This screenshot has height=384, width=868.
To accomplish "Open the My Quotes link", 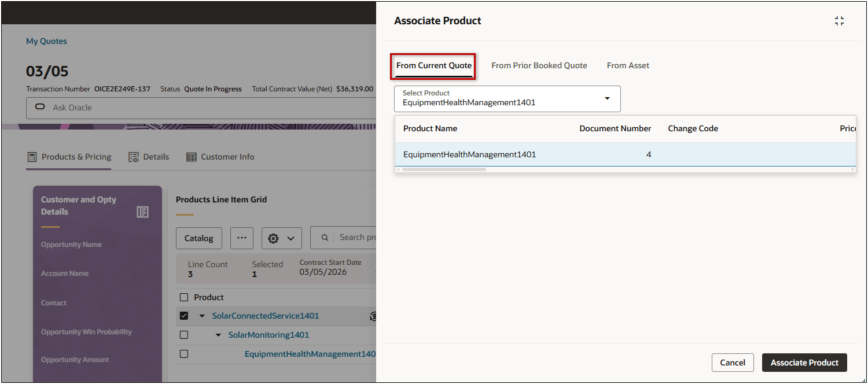I will click(x=46, y=41).
